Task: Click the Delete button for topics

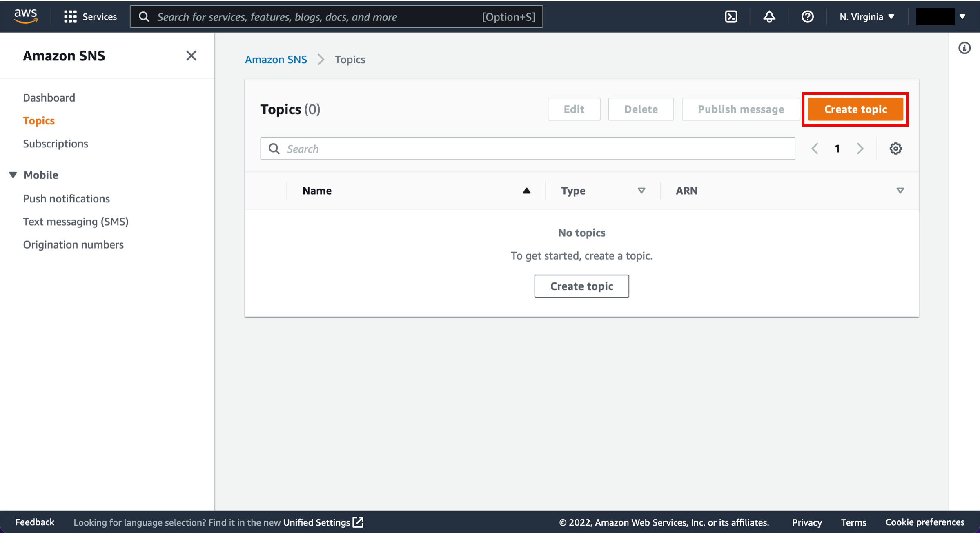Action: click(x=640, y=109)
